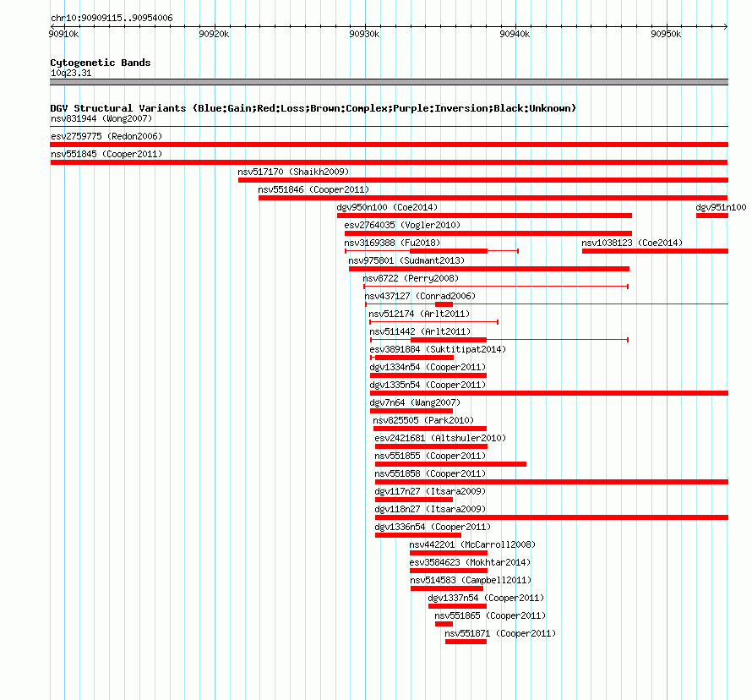The image size is (752, 700).
Task: Click the chr10:90909115..90954006 coordinate label
Action: pyautogui.click(x=112, y=18)
